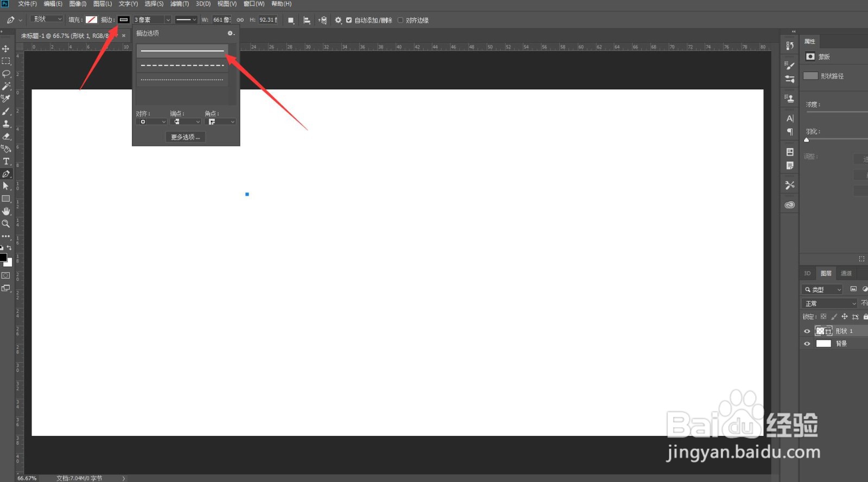Screen dimensions: 868x482
Task: Change screen mode icon
Action: (x=6, y=288)
